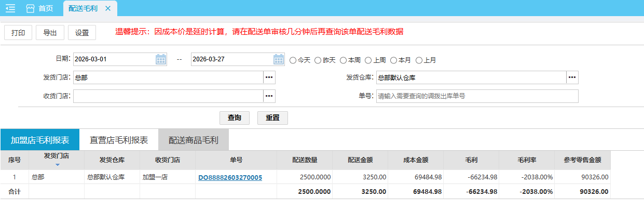Switch to 配送商品毛利 tab

tap(194, 140)
